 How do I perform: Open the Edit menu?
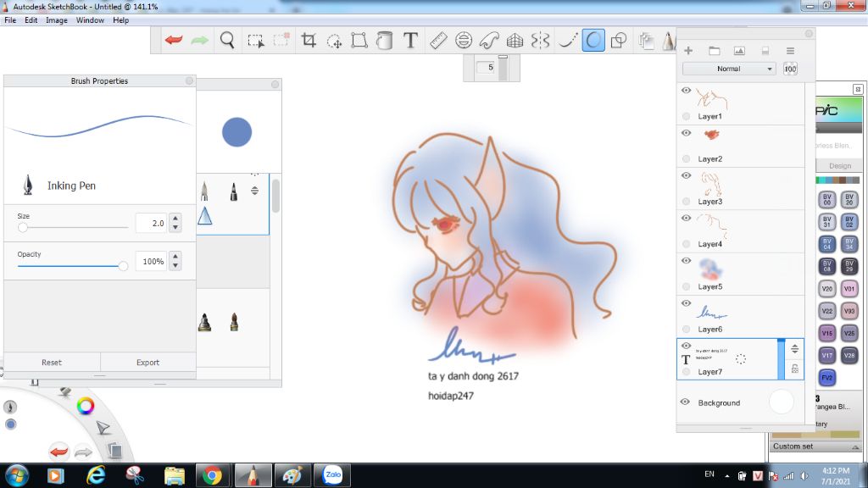(x=31, y=20)
